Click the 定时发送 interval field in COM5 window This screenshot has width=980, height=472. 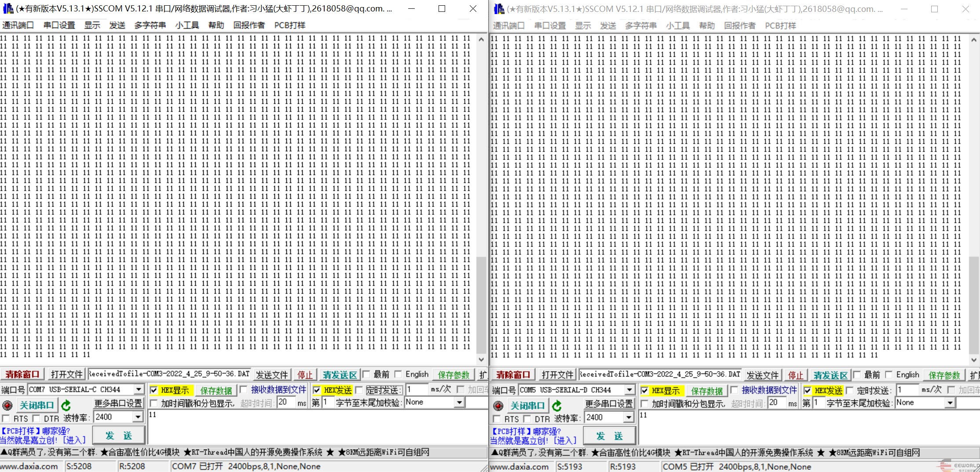point(908,390)
